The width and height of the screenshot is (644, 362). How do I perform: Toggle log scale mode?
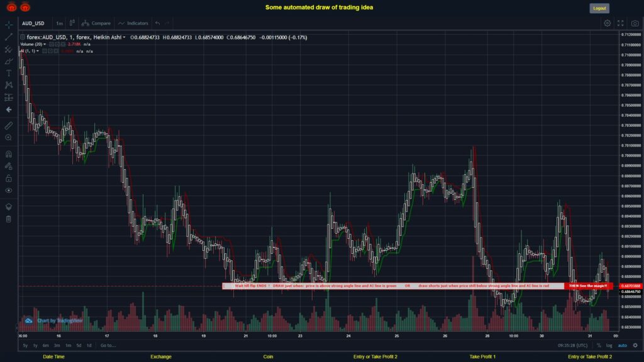(x=609, y=346)
